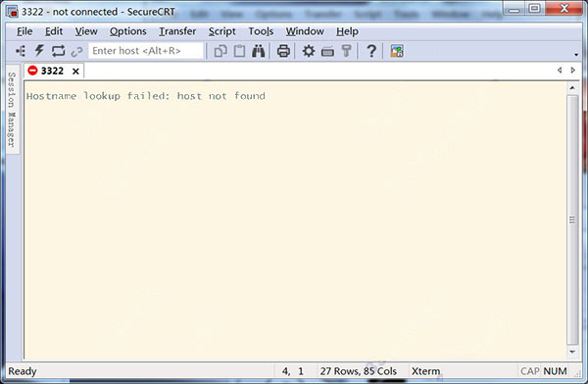
Task: Open Find with the binoculars icon
Action: click(259, 51)
